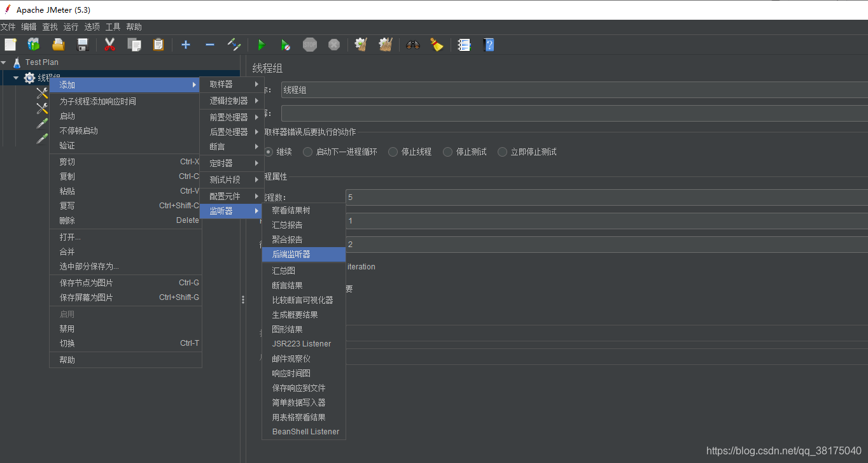Open the 文件 menu
Viewport: 868px width, 463px height.
[8, 27]
